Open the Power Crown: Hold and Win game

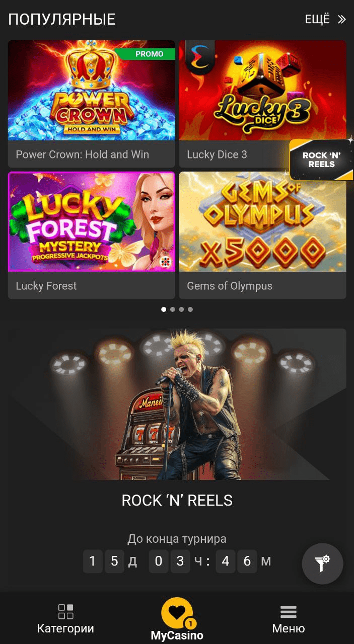(x=91, y=104)
